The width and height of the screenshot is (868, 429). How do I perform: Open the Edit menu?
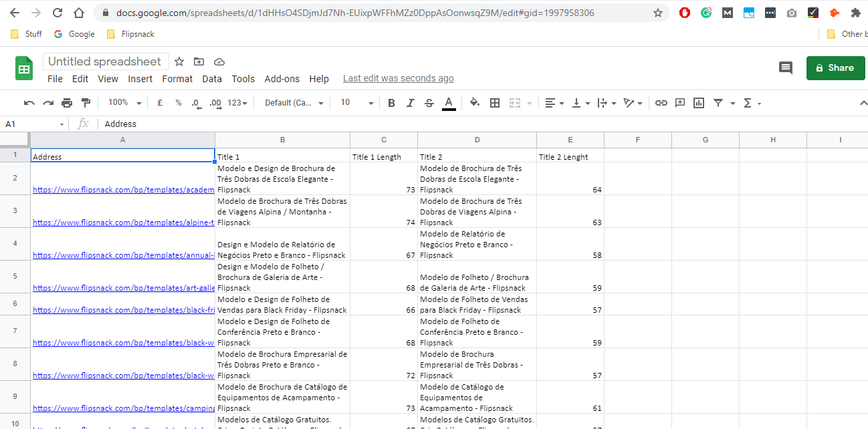(80, 79)
